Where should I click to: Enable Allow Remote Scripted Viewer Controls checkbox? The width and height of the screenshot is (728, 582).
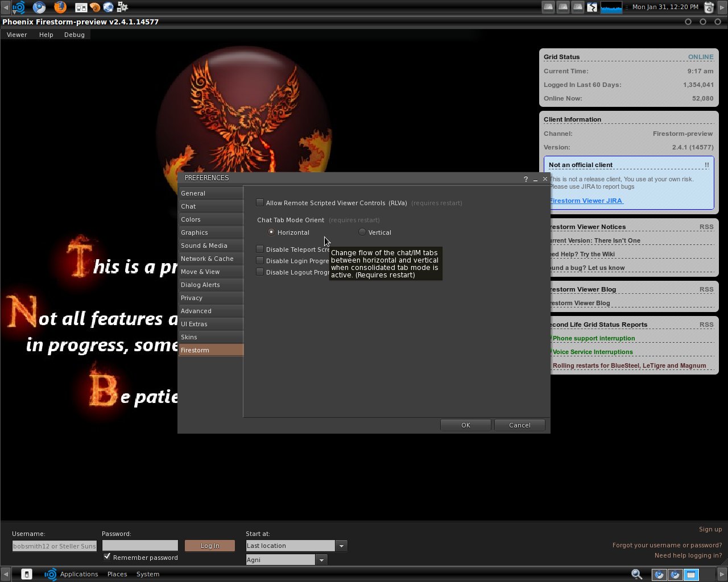click(x=260, y=202)
